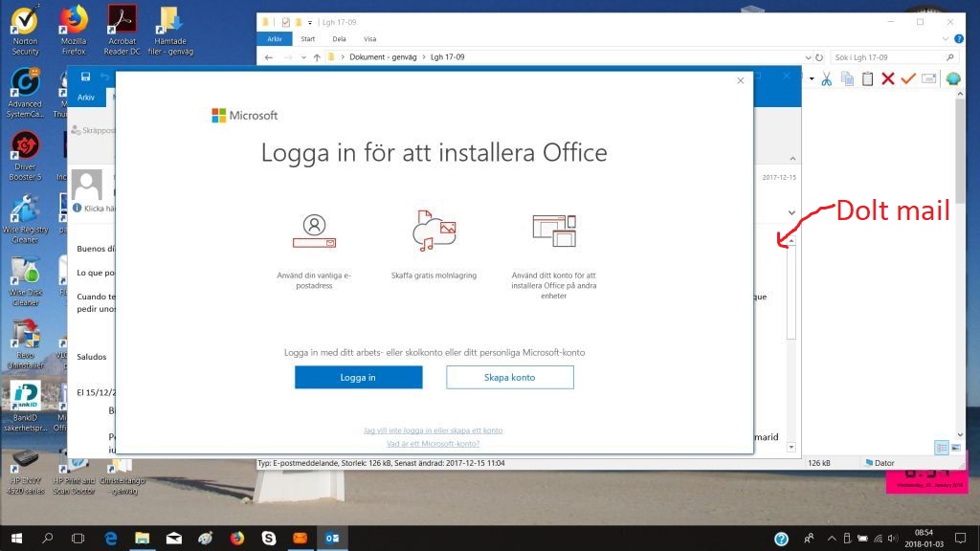The image size is (980, 551).
Task: Open volume control in system tray
Action: tap(893, 538)
